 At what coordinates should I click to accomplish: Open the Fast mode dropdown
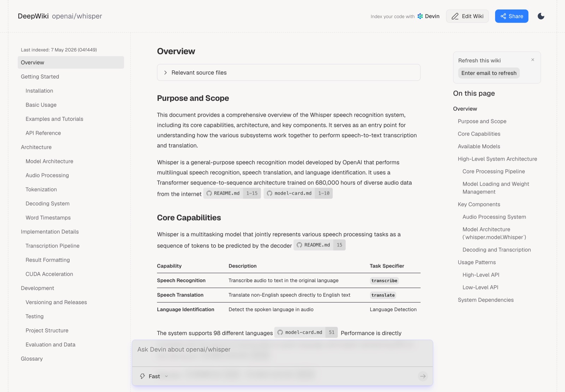154,376
